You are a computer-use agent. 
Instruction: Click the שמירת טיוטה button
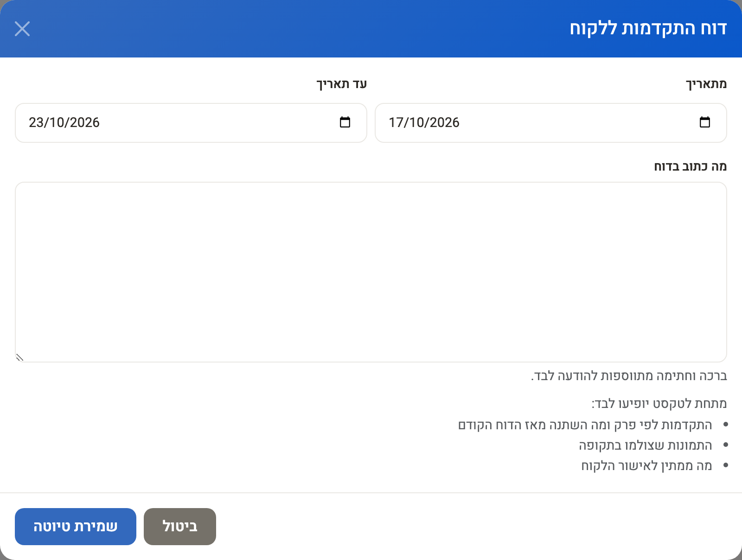click(x=76, y=527)
